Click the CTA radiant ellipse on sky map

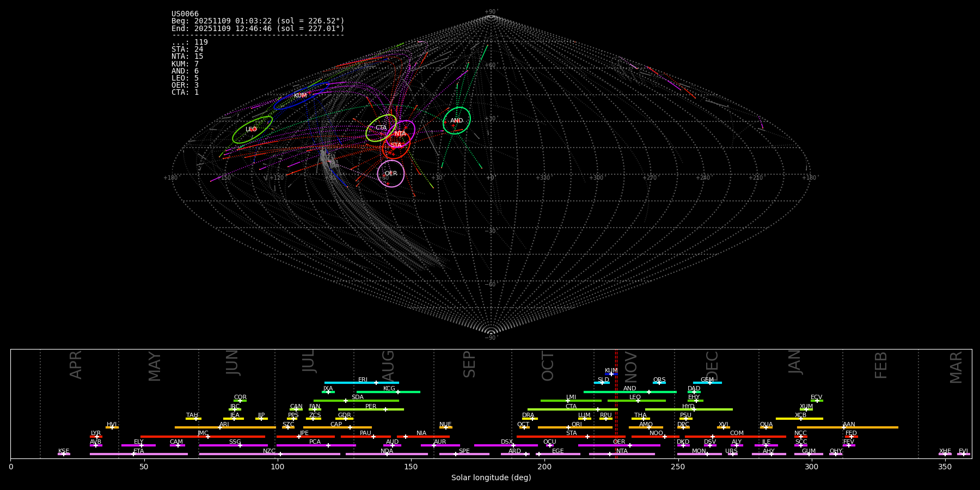[x=381, y=128]
